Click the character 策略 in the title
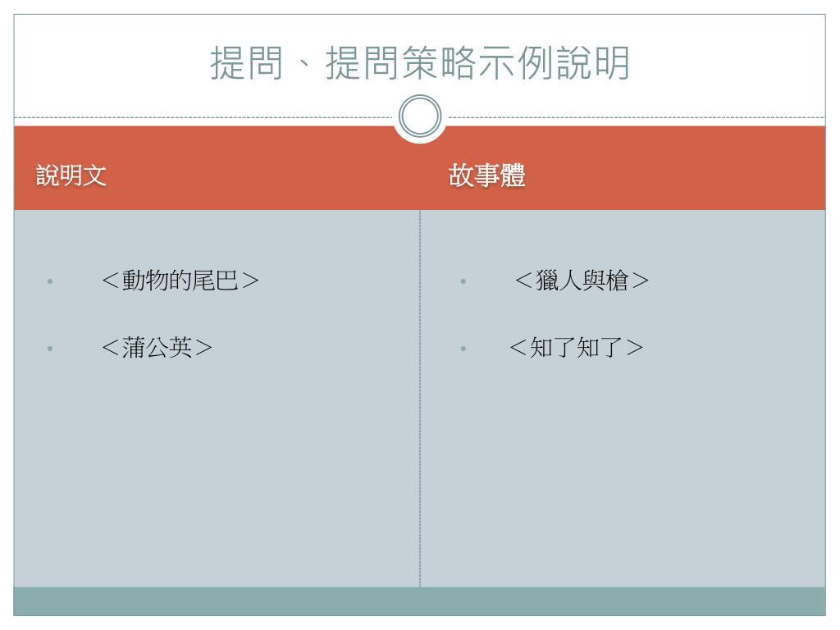The image size is (840, 630). pos(440,63)
